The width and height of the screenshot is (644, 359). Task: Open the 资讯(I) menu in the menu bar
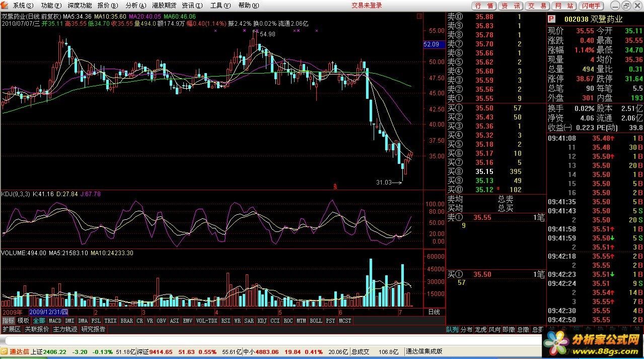192,6
